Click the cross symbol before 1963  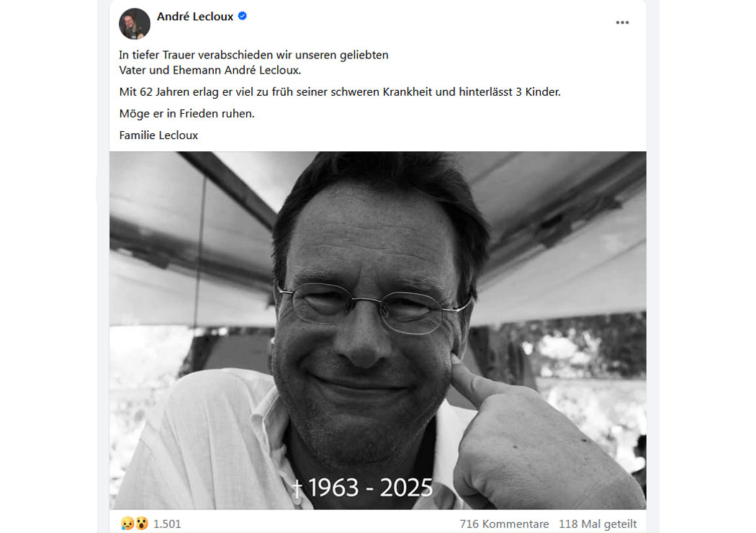pyautogui.click(x=297, y=488)
